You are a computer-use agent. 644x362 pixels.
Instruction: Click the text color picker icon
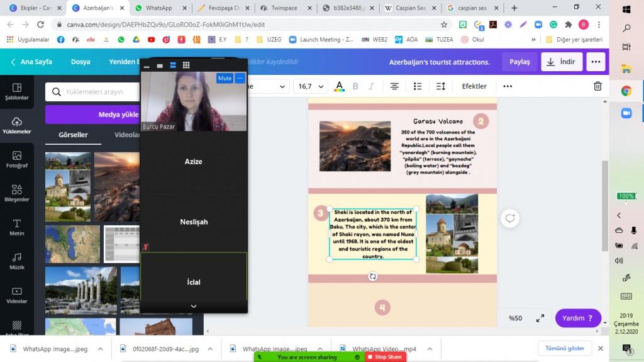point(340,86)
